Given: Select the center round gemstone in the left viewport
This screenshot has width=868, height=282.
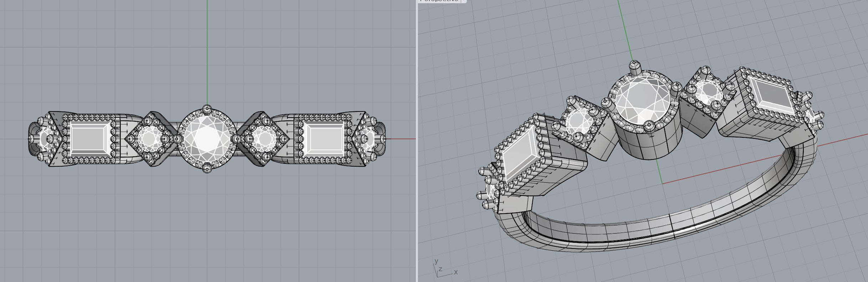Looking at the screenshot, I should 207,139.
